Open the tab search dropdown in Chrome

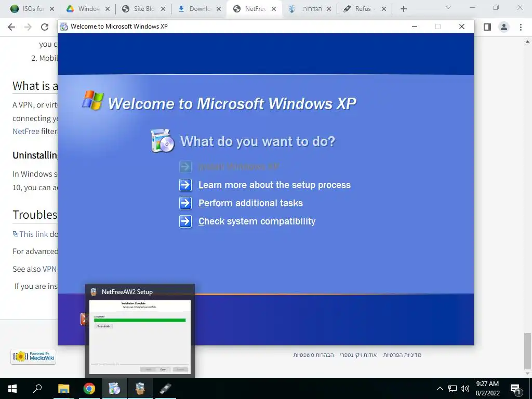point(448,7)
